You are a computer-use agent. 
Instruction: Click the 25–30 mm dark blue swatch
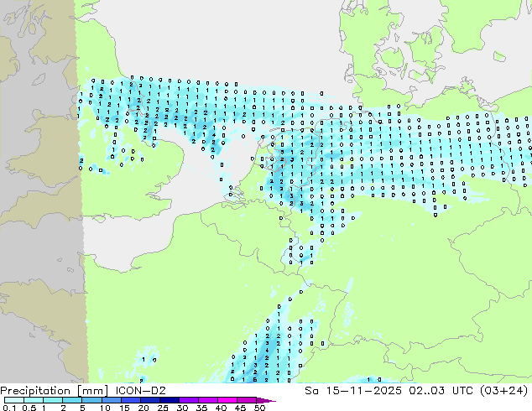click(x=169, y=400)
